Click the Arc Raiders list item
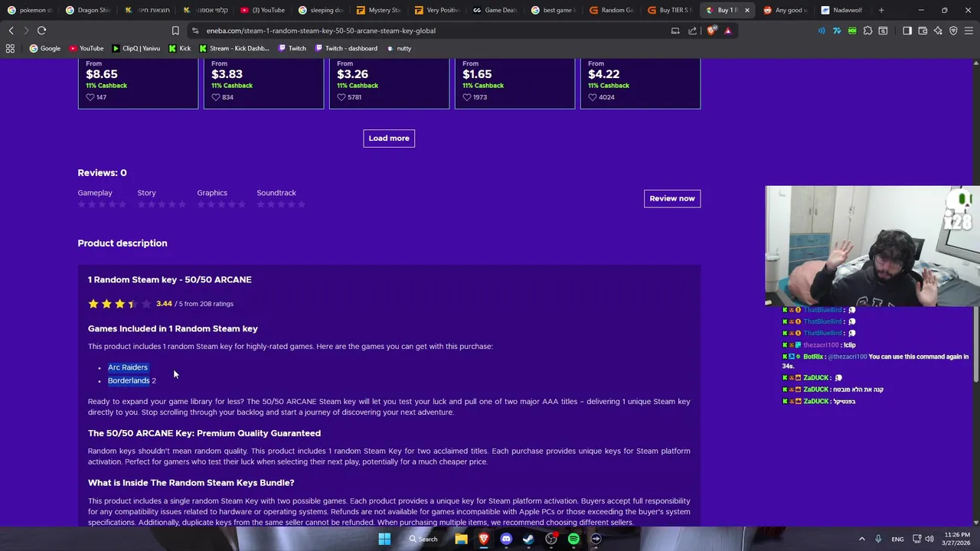Screen dimensions: 980x551 click(x=128, y=367)
